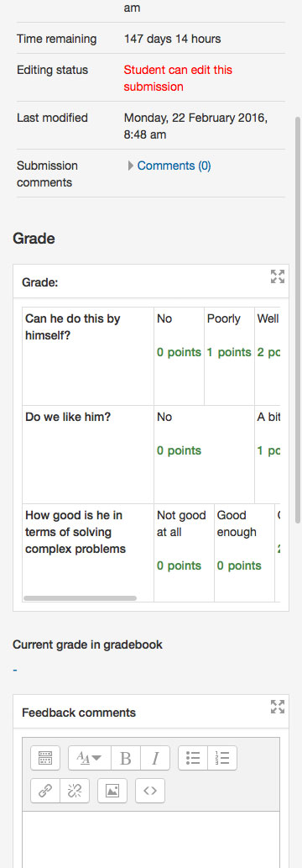Insert an ordered numbered list

point(222,758)
